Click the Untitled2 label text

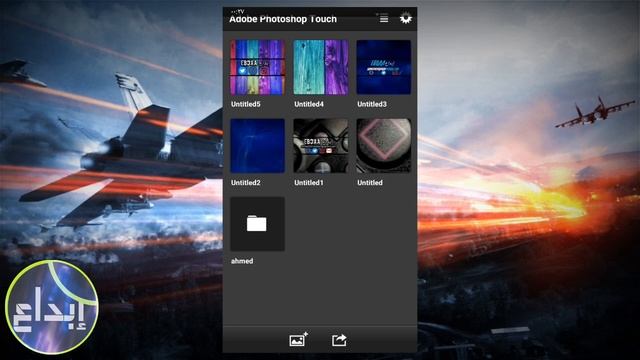(x=246, y=182)
